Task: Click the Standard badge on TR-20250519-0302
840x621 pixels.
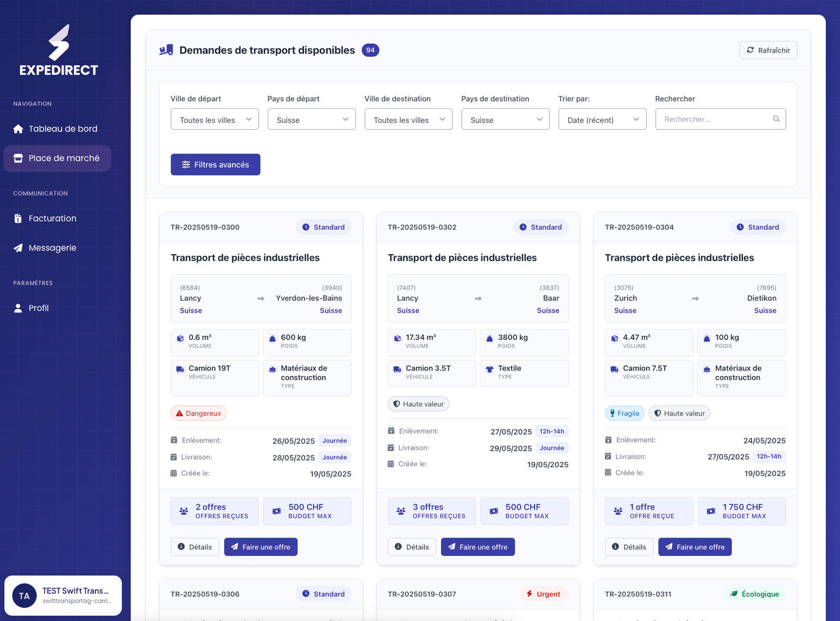Action: click(x=541, y=227)
